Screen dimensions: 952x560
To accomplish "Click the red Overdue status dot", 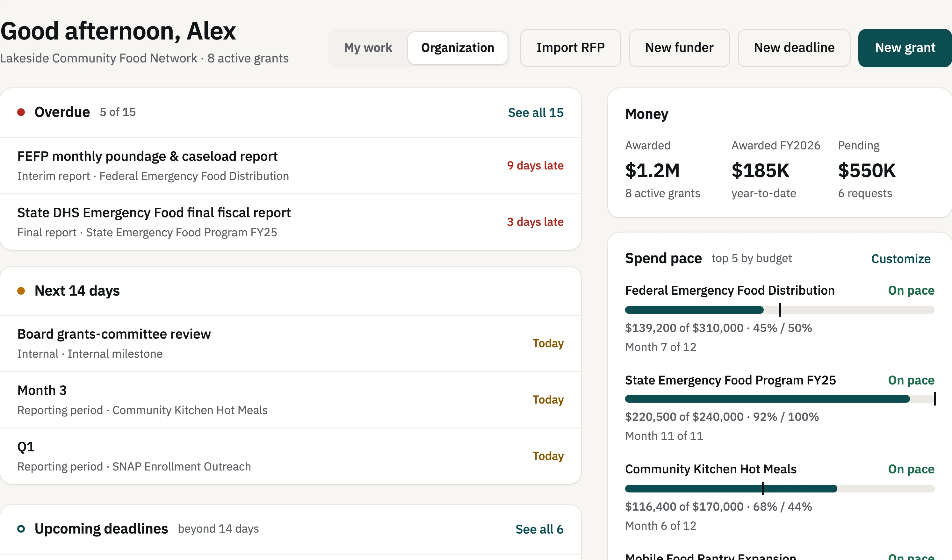I will pyautogui.click(x=21, y=112).
